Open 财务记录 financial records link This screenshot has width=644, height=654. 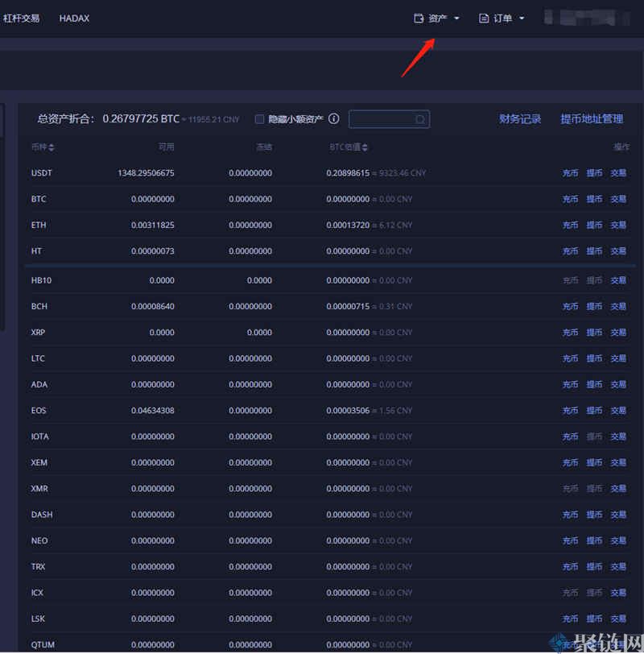pyautogui.click(x=520, y=119)
